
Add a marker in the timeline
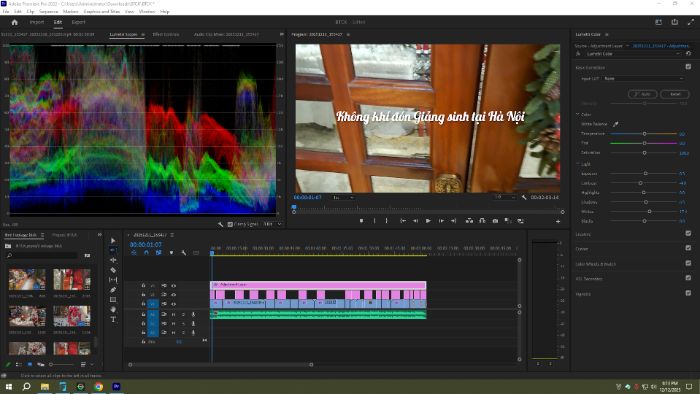[171, 253]
